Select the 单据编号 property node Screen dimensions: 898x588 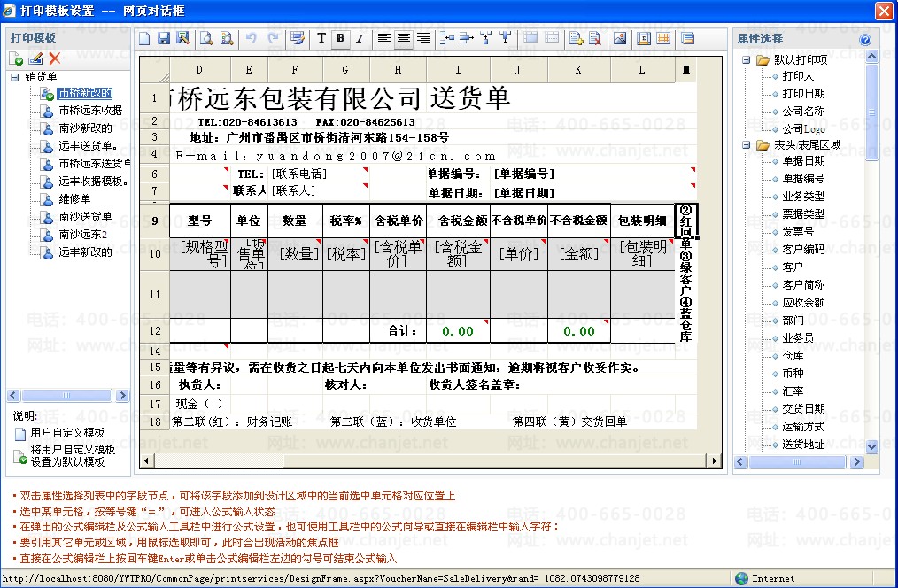(803, 179)
